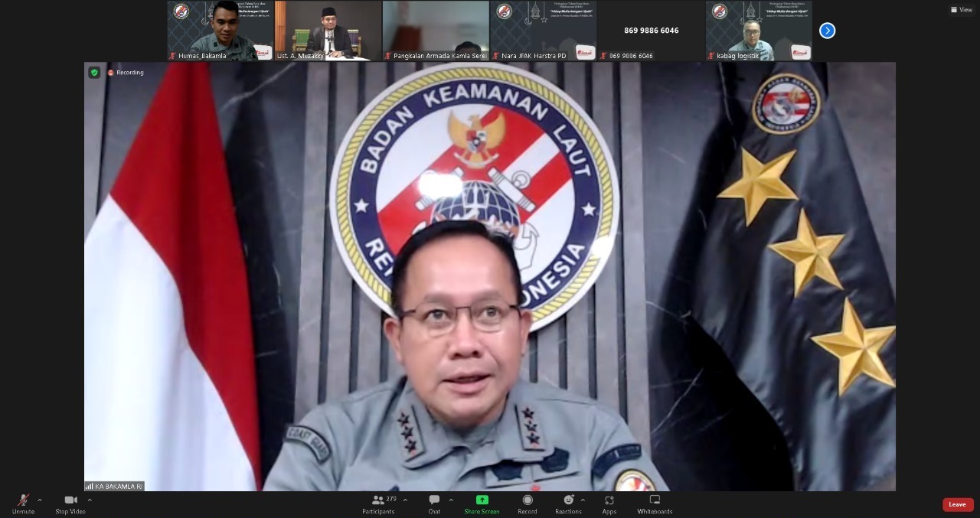Viewport: 980px width, 518px height.
Task: Click the green encryption shield icon
Action: [x=94, y=73]
